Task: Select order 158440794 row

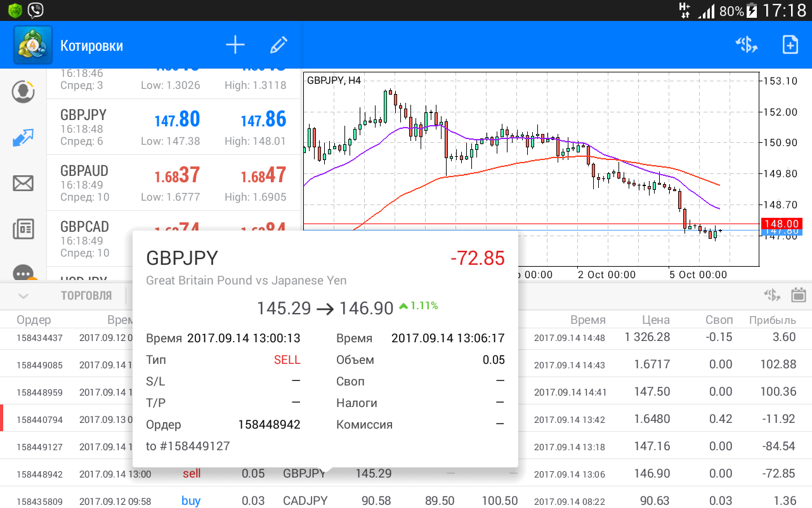Action: [406, 419]
